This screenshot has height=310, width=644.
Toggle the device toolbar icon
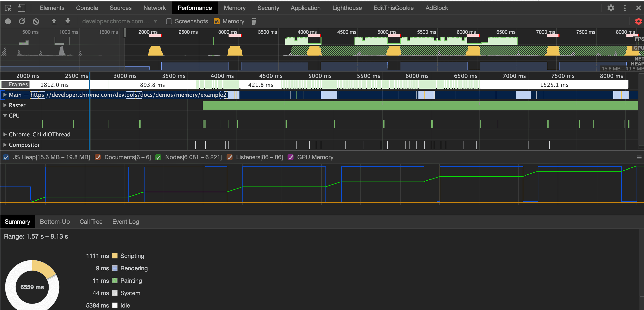click(22, 8)
